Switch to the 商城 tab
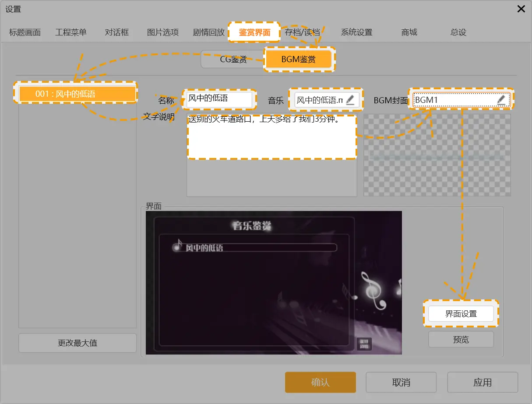The width and height of the screenshot is (532, 404). point(409,32)
